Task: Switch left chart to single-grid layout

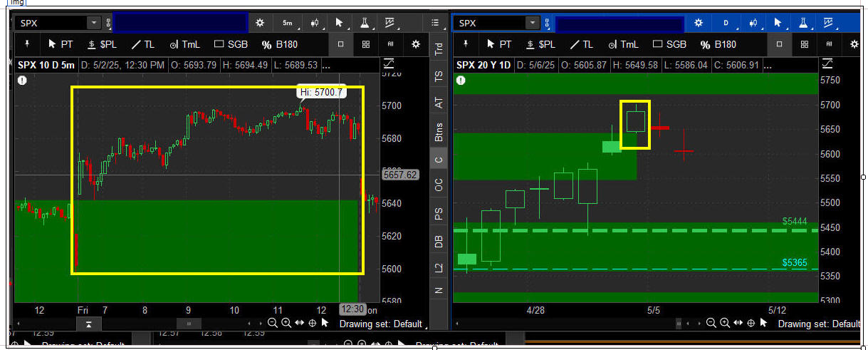Action: 340,44
